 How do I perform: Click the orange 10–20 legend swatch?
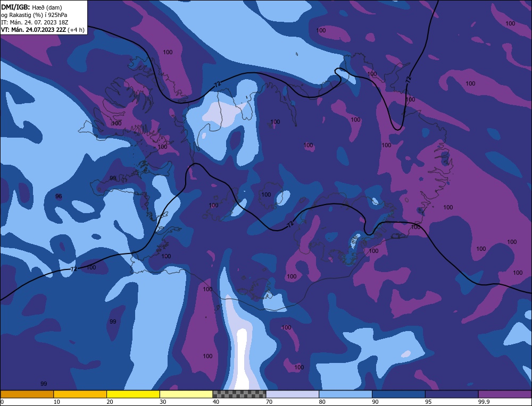(80, 394)
